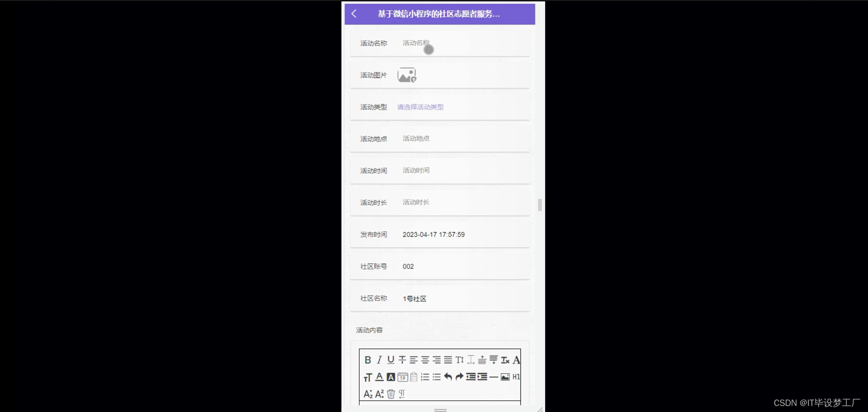This screenshot has height=412, width=868.
Task: Open the letter spacing option
Action: pyautogui.click(x=471, y=360)
